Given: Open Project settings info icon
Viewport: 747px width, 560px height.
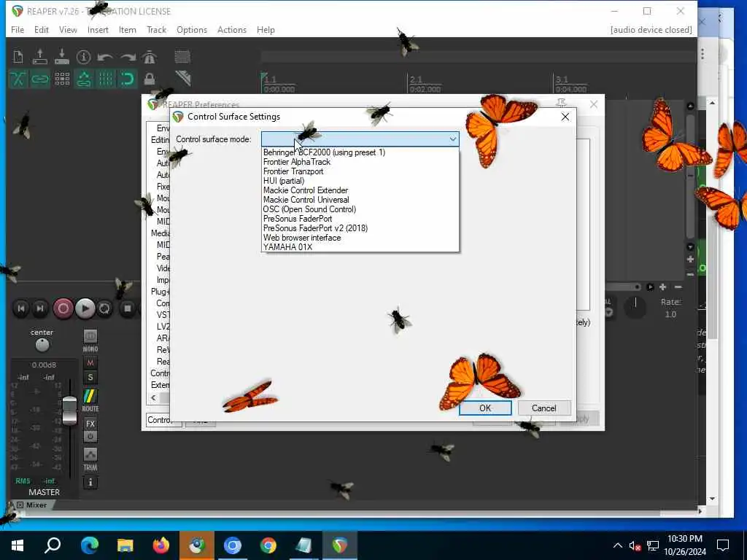Looking at the screenshot, I should (x=83, y=57).
